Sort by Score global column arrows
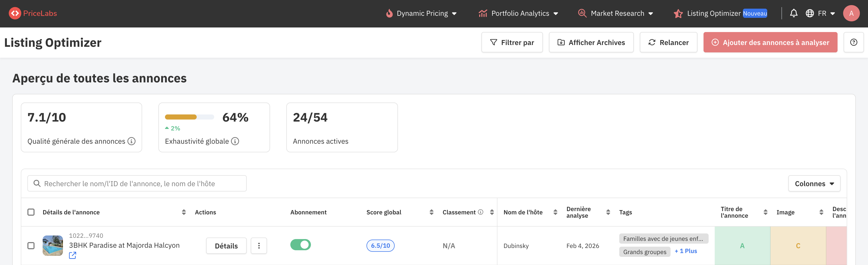Image resolution: width=868 pixels, height=265 pixels. tap(431, 212)
